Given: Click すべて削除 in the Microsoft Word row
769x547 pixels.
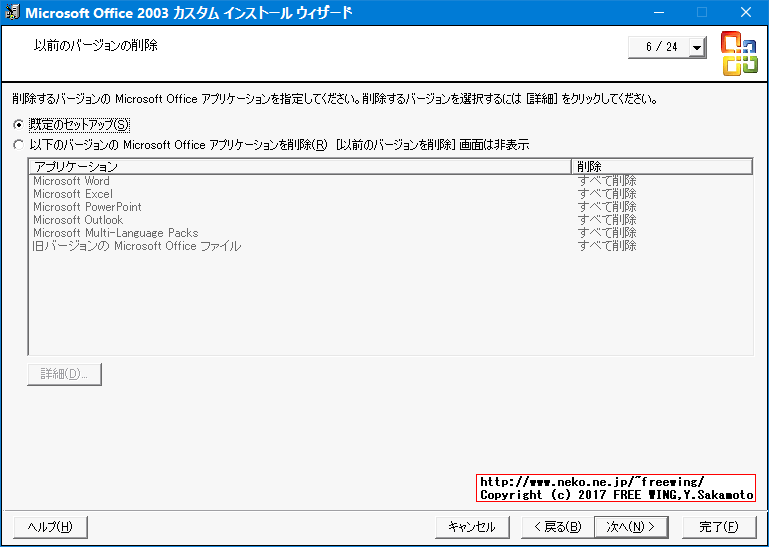Looking at the screenshot, I should (x=607, y=181).
